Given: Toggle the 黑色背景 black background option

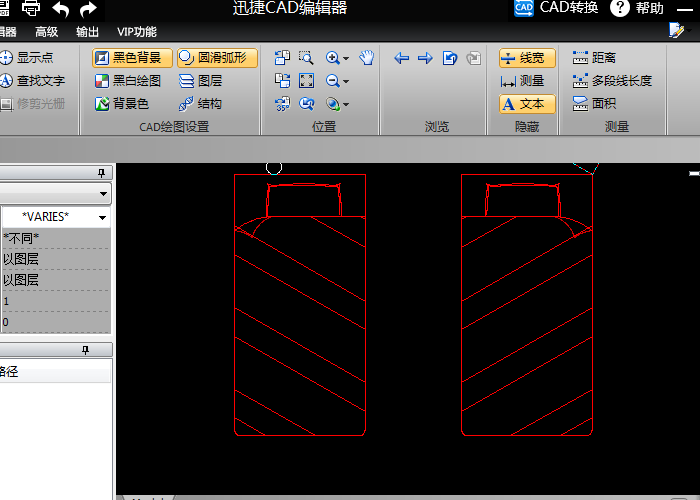Looking at the screenshot, I should click(133, 58).
